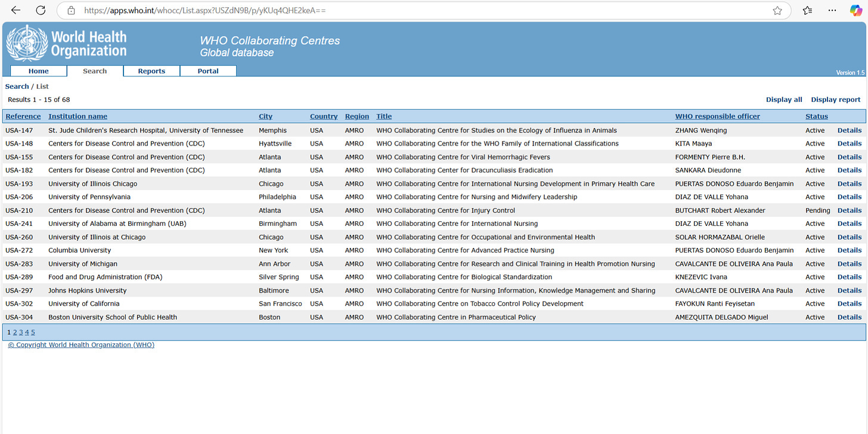Sort table by City column
Image resolution: width=868 pixels, height=434 pixels.
coord(265,116)
